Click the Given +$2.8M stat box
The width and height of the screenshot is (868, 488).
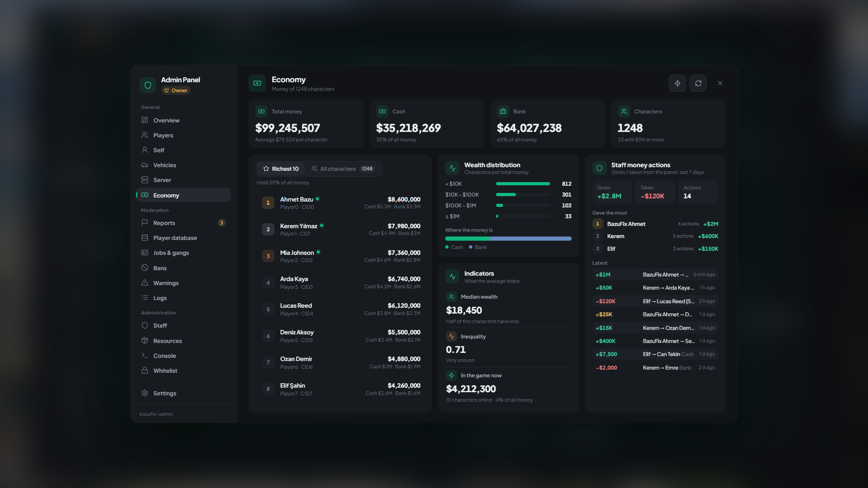[612, 192]
